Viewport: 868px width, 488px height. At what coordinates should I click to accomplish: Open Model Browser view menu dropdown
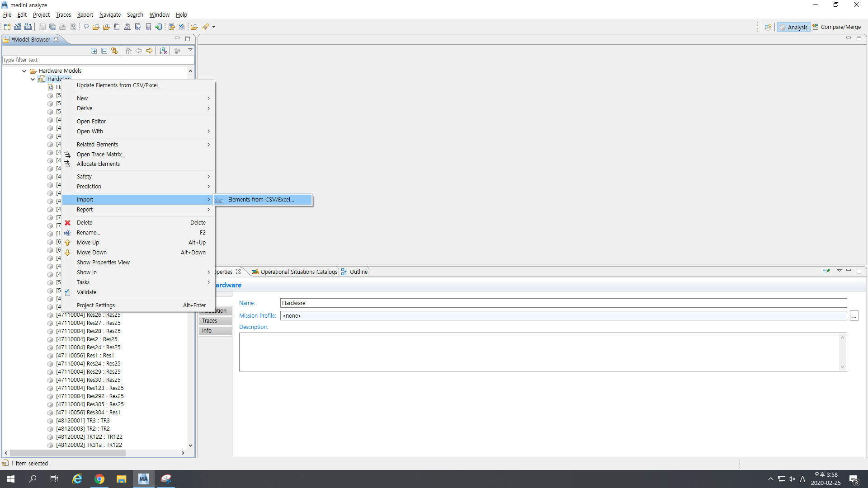coord(190,50)
